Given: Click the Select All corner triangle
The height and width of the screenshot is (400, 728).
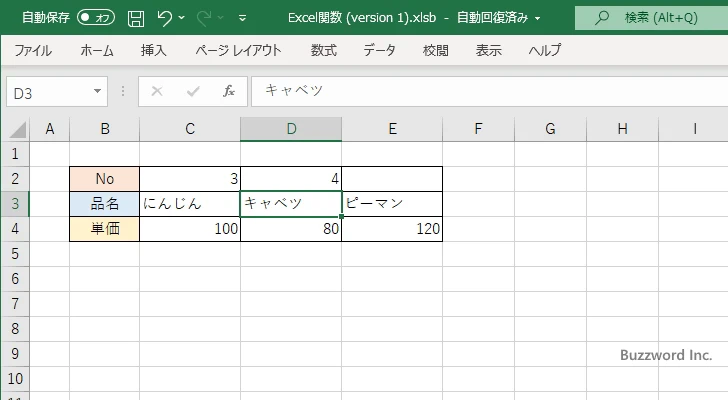Looking at the screenshot, I should pyautogui.click(x=17, y=129).
